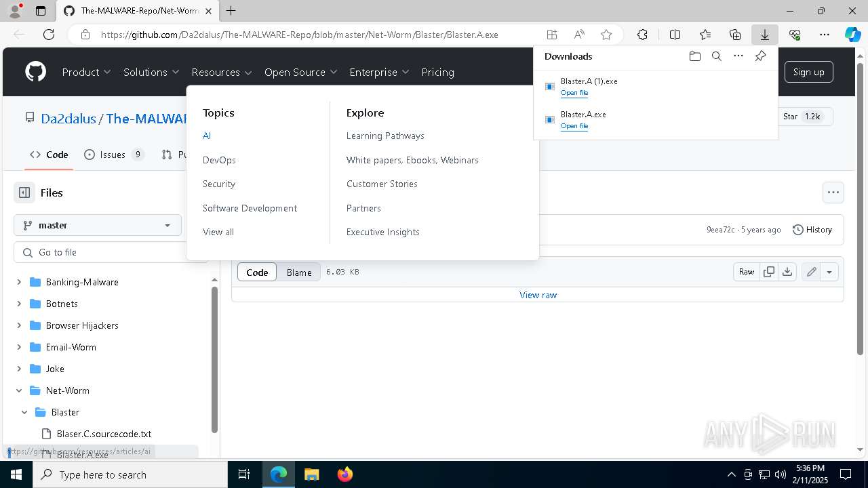
Task: Open Learning Pathways link
Action: pyautogui.click(x=385, y=136)
